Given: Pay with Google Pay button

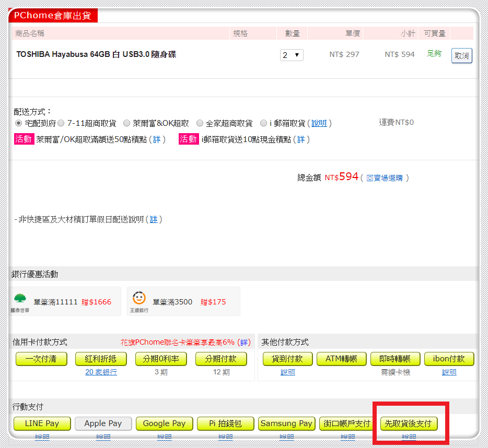Looking at the screenshot, I should (165, 424).
